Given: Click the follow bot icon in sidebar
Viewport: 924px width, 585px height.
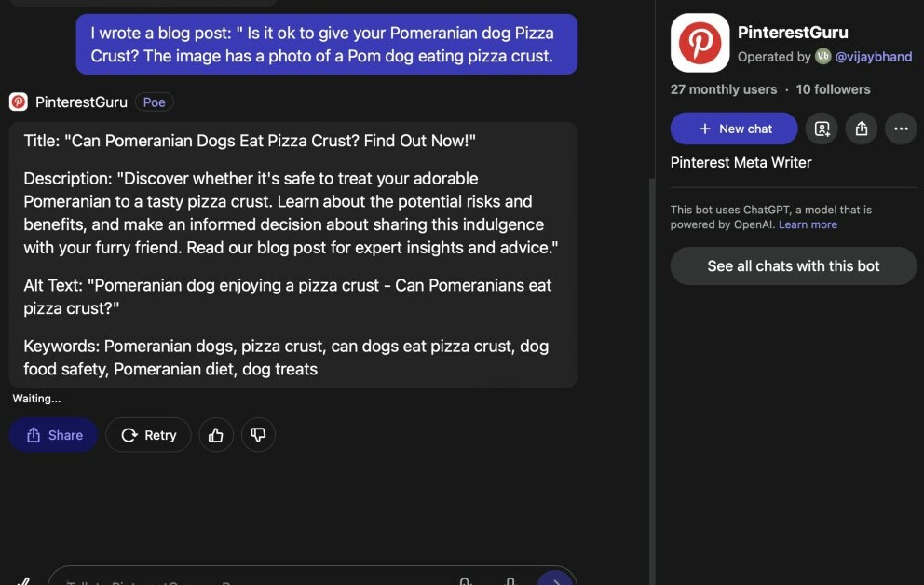Looking at the screenshot, I should point(822,129).
